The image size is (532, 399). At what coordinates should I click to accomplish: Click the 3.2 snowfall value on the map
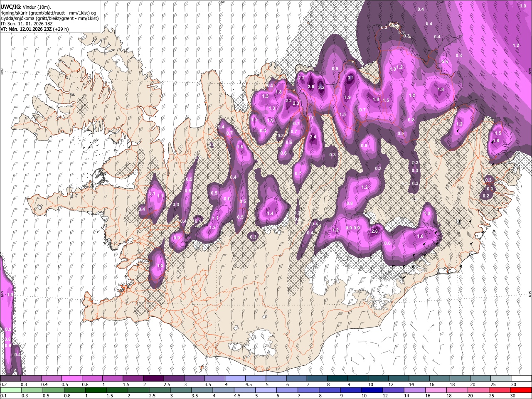(321, 87)
